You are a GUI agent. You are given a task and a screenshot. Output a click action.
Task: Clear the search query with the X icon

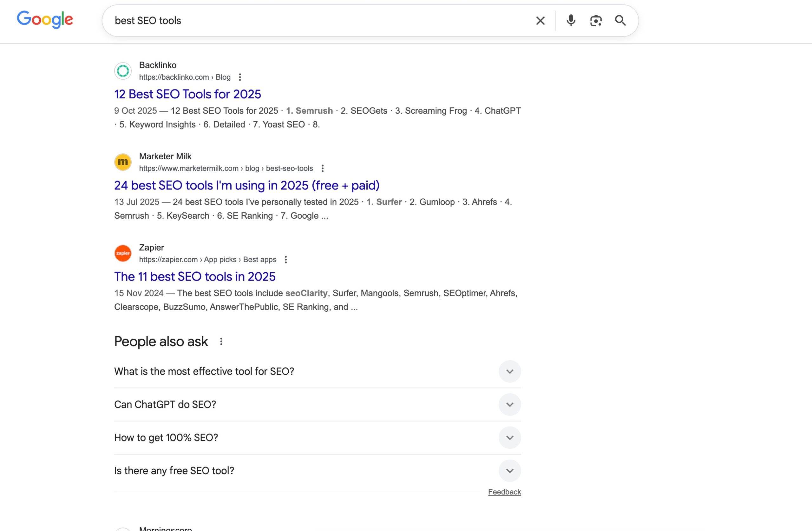[540, 21]
